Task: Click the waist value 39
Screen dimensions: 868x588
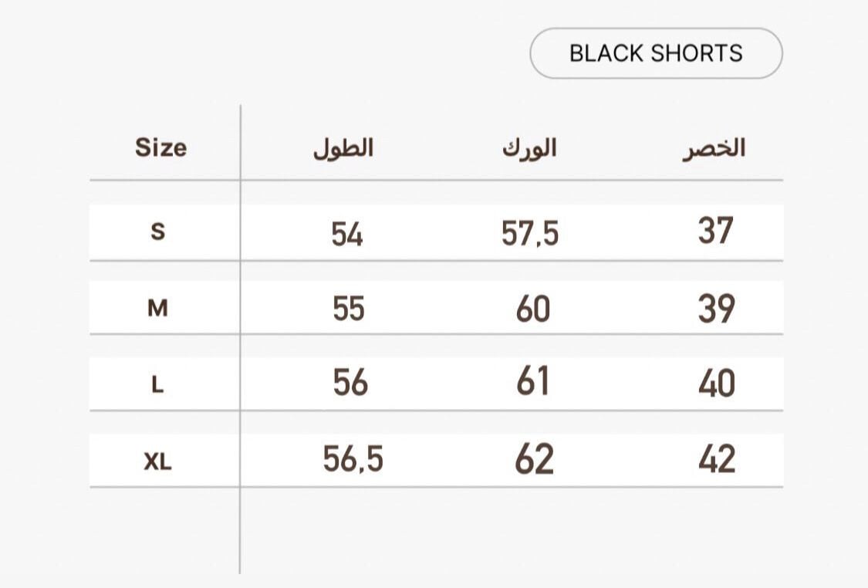Action: pos(717,309)
